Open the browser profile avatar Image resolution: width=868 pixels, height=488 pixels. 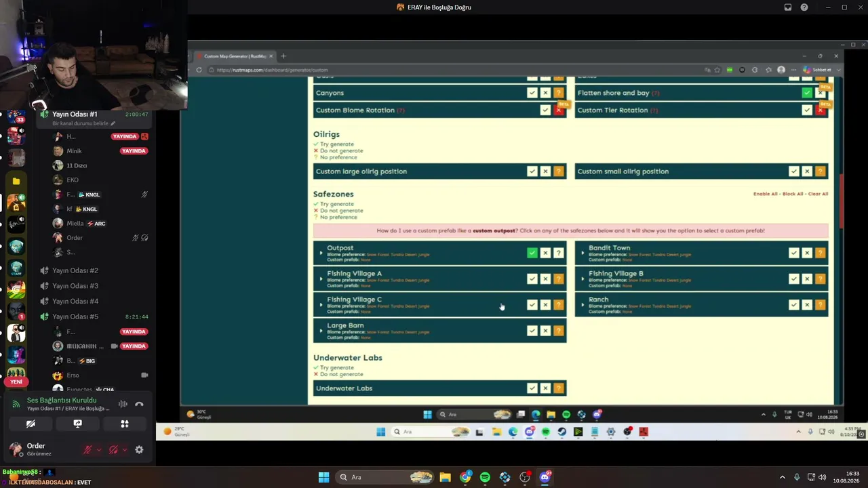[x=781, y=70]
